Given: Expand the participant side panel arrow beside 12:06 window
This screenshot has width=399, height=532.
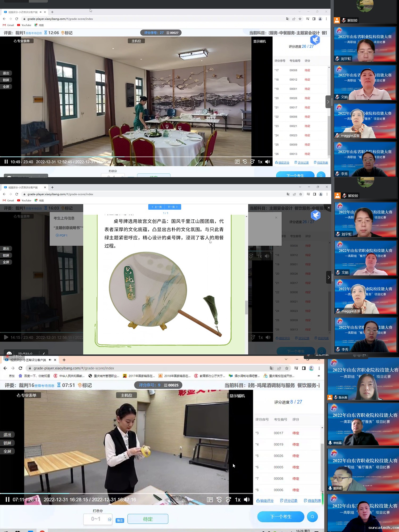Looking at the screenshot, I should (x=328, y=102).
